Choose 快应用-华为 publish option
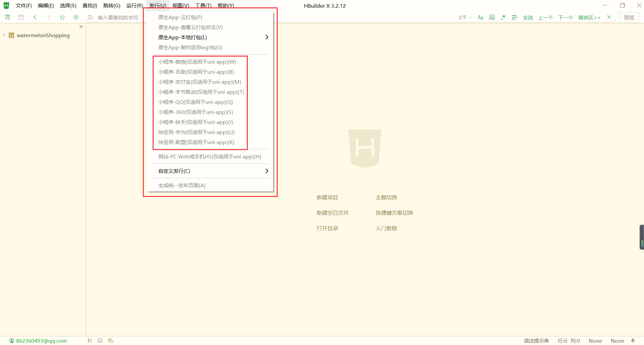Screen dimensions: 644x345 point(197,132)
